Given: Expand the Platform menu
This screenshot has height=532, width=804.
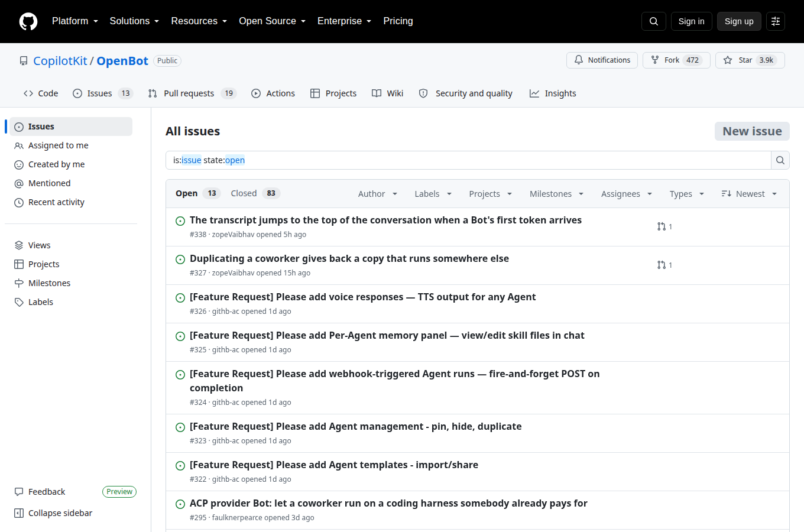Looking at the screenshot, I should tap(75, 21).
